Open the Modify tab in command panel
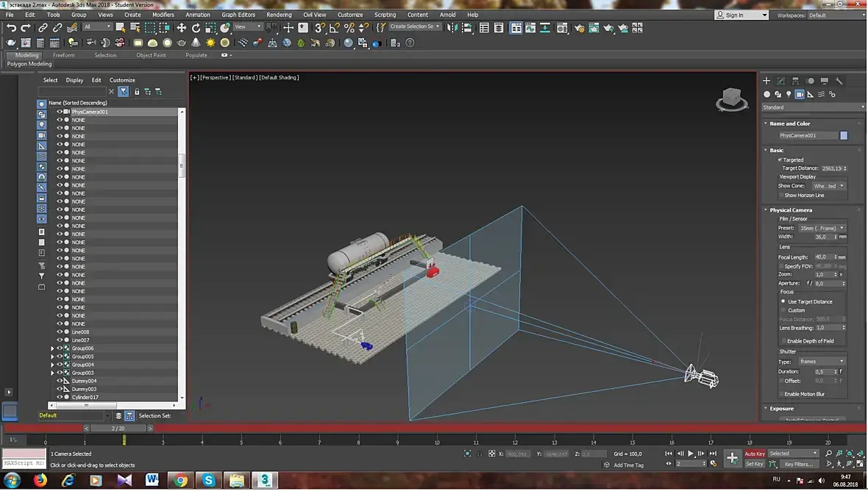The image size is (868, 491). coord(781,81)
